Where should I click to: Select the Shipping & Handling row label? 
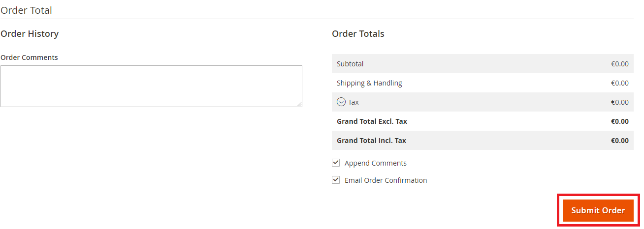pyautogui.click(x=369, y=83)
